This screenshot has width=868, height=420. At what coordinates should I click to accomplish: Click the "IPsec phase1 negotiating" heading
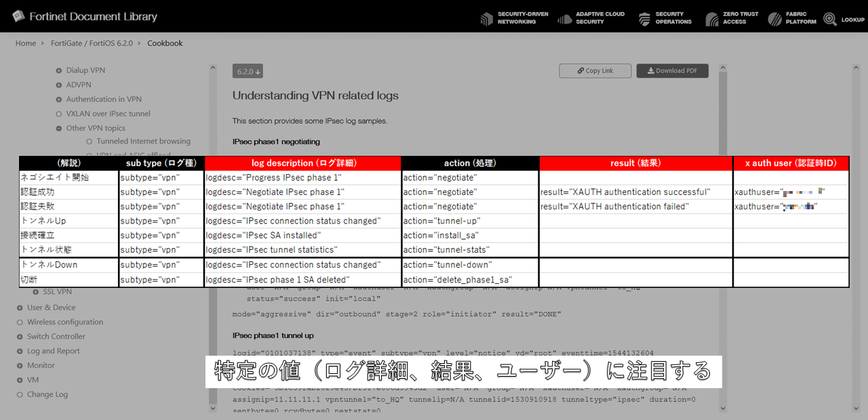coord(276,142)
